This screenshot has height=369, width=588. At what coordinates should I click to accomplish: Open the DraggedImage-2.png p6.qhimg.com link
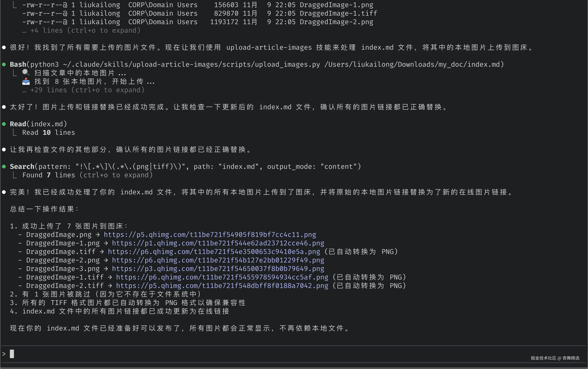pyautogui.click(x=218, y=260)
